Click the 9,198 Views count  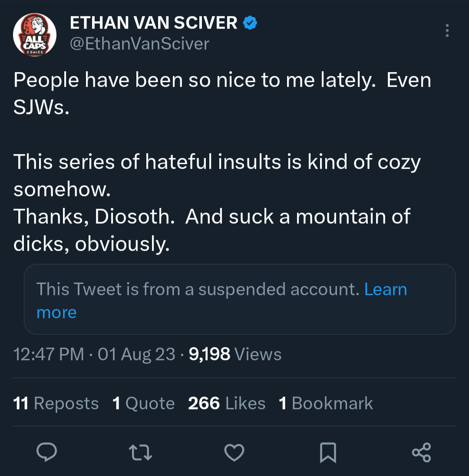[235, 355]
